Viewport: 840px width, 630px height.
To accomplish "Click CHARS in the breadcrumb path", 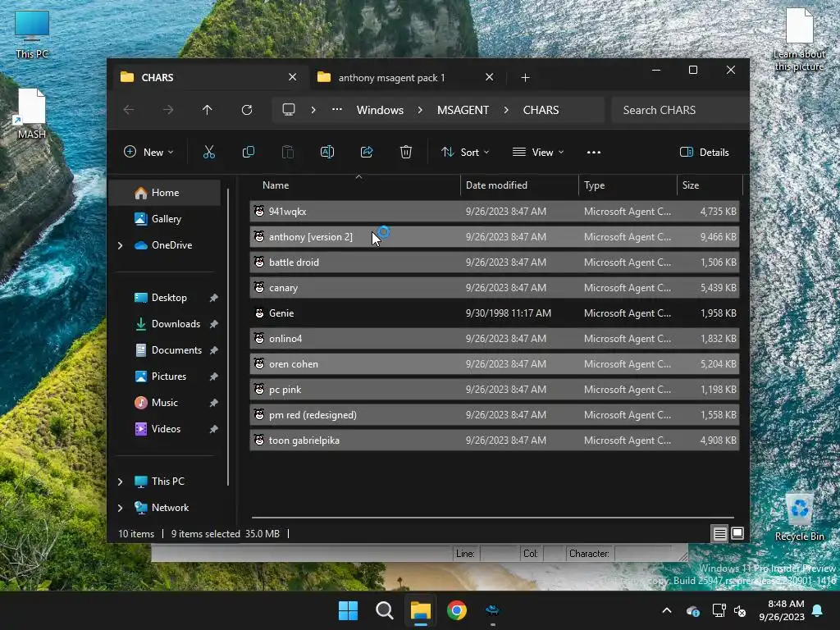I will click(541, 110).
